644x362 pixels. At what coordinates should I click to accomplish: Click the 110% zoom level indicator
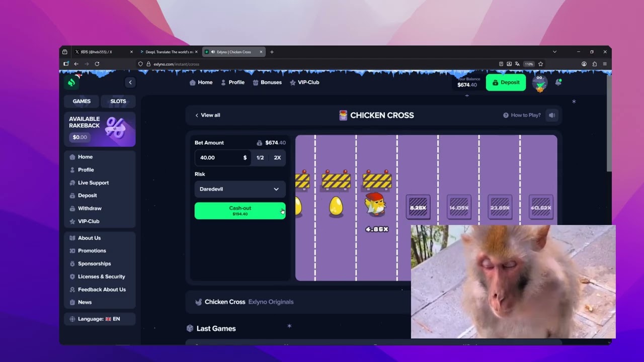point(529,64)
